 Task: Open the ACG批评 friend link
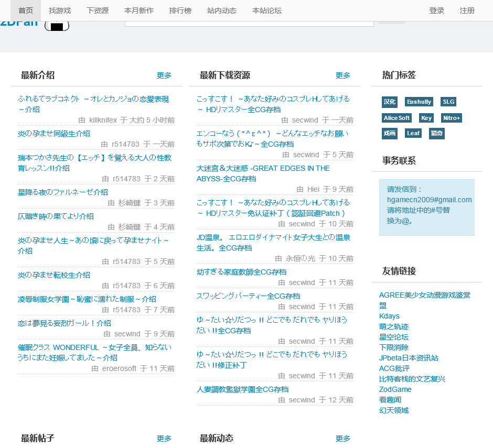click(394, 368)
